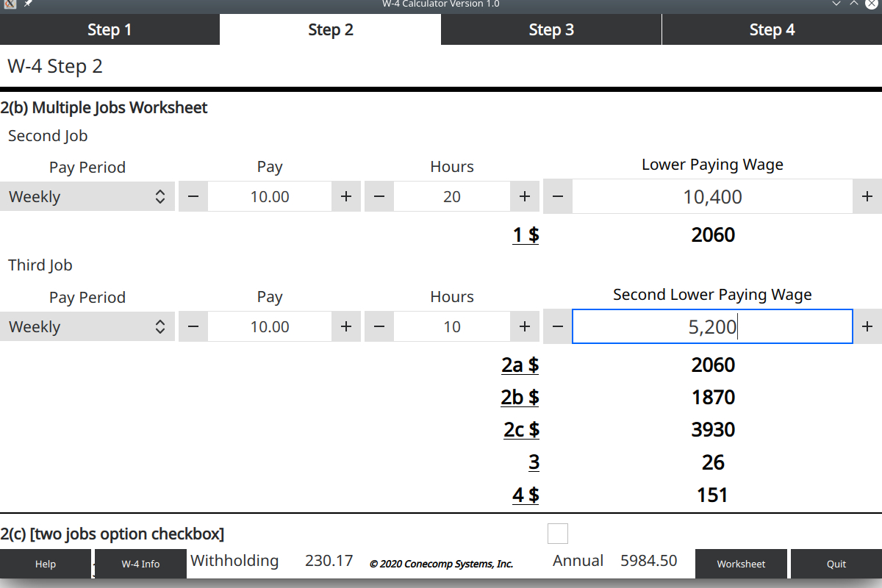Switch to the Step 1 tab

coord(110,30)
